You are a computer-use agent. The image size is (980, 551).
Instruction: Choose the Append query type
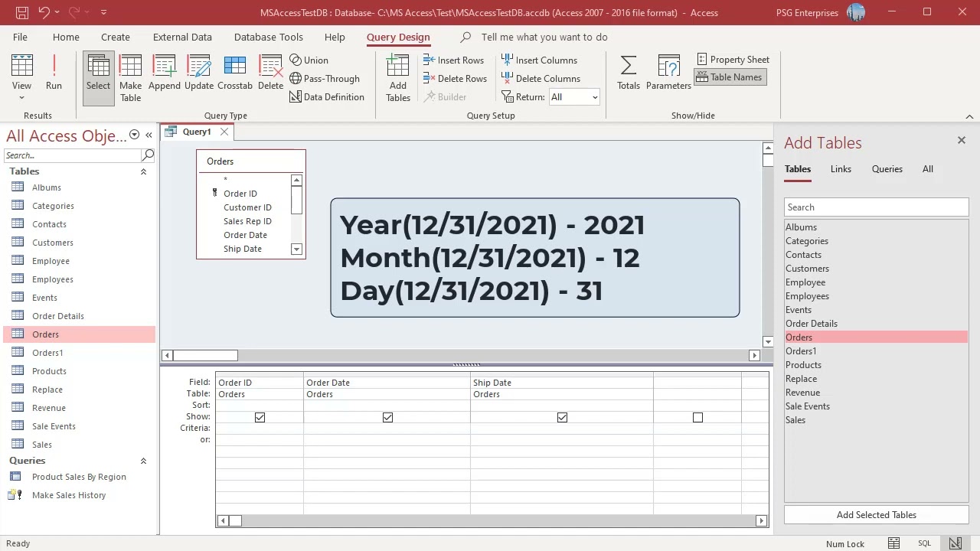(x=165, y=73)
